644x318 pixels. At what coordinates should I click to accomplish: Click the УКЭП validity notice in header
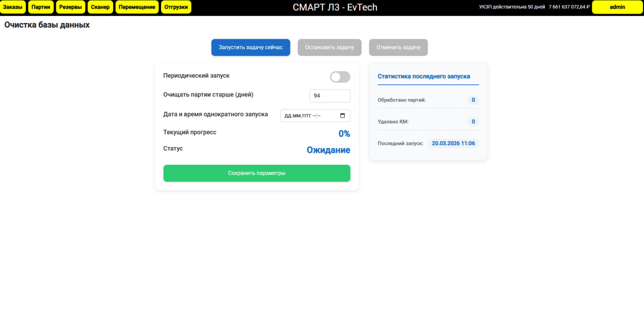(x=512, y=7)
